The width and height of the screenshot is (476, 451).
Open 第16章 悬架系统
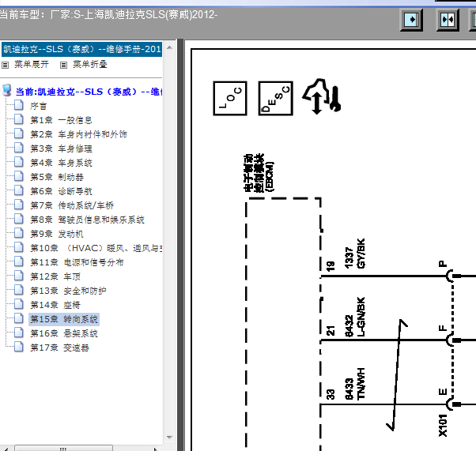point(64,333)
